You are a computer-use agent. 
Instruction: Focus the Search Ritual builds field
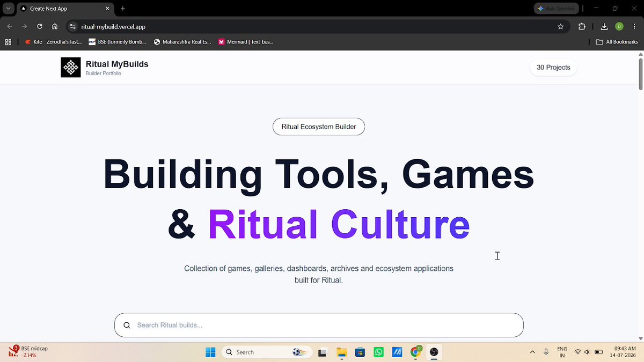[x=319, y=325]
